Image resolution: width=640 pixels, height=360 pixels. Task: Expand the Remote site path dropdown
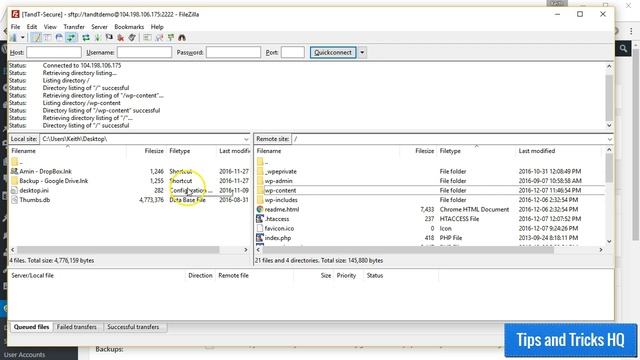tap(609, 139)
